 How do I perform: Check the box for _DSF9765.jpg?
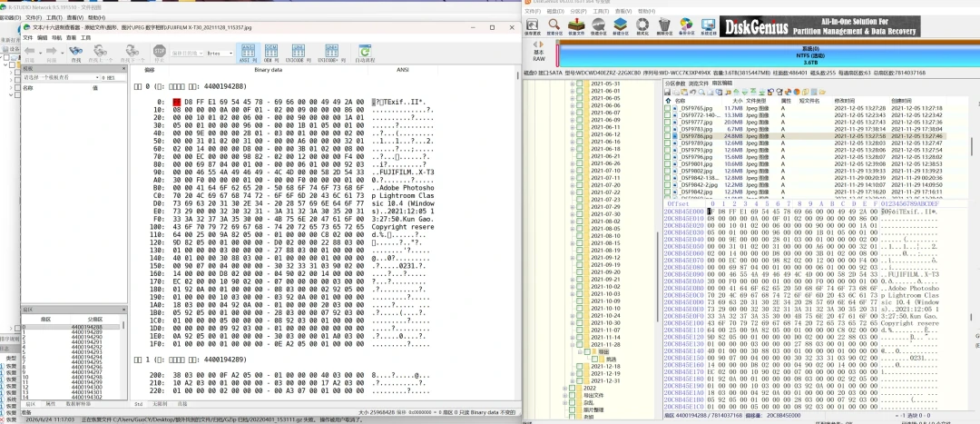(x=668, y=108)
